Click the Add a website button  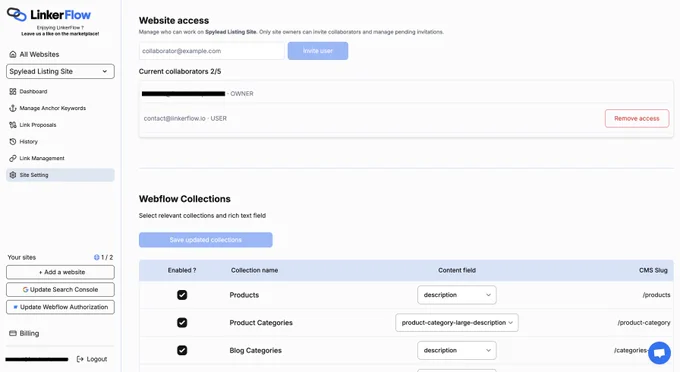click(60, 272)
